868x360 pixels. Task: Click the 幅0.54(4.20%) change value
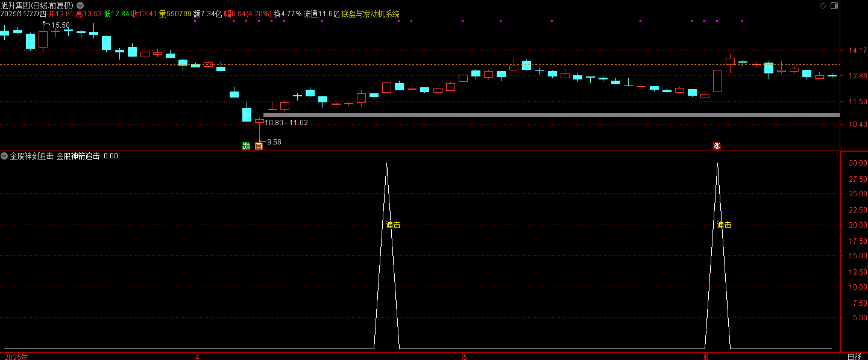247,14
